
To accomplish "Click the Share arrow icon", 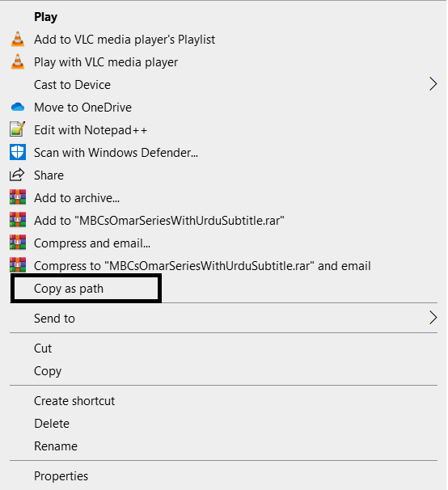I will (x=17, y=175).
